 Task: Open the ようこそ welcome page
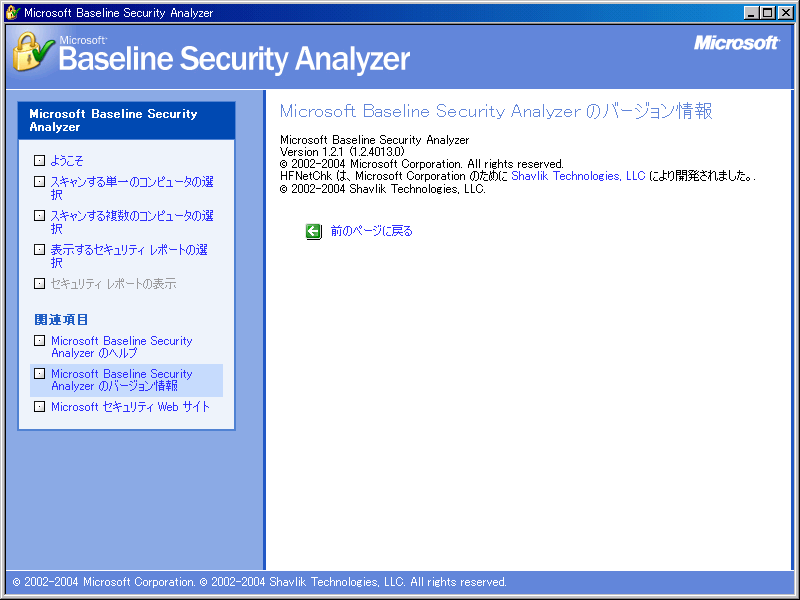67,161
